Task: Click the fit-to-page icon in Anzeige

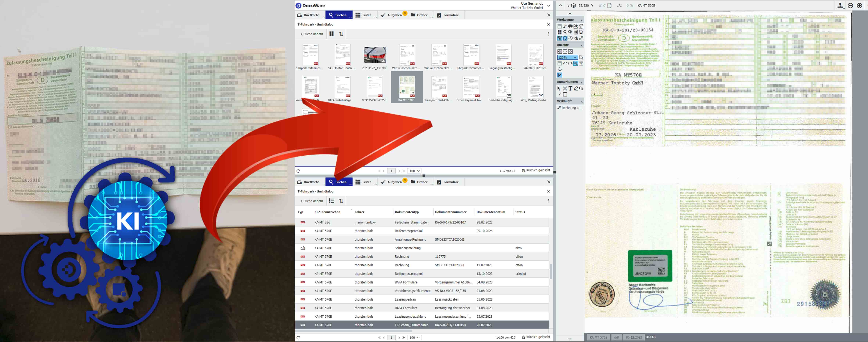Action: click(x=570, y=52)
